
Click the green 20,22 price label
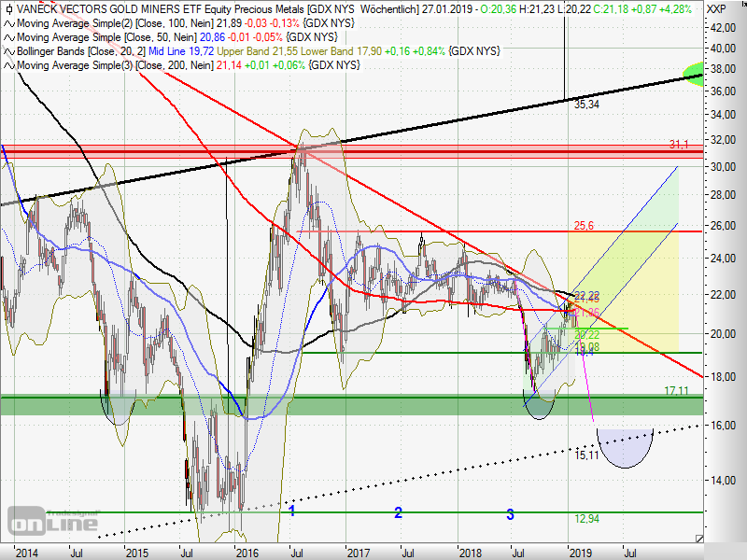coord(587,335)
